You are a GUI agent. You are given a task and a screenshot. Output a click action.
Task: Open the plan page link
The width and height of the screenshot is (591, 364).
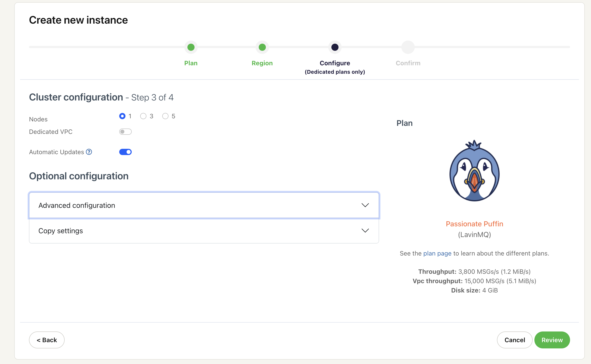click(437, 254)
